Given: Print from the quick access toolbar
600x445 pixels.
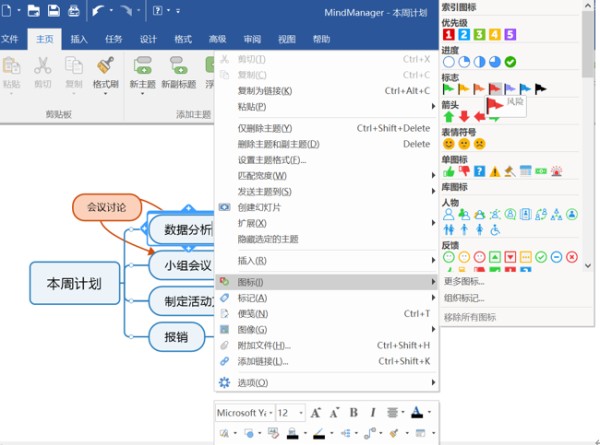Looking at the screenshot, I should (x=73, y=11).
